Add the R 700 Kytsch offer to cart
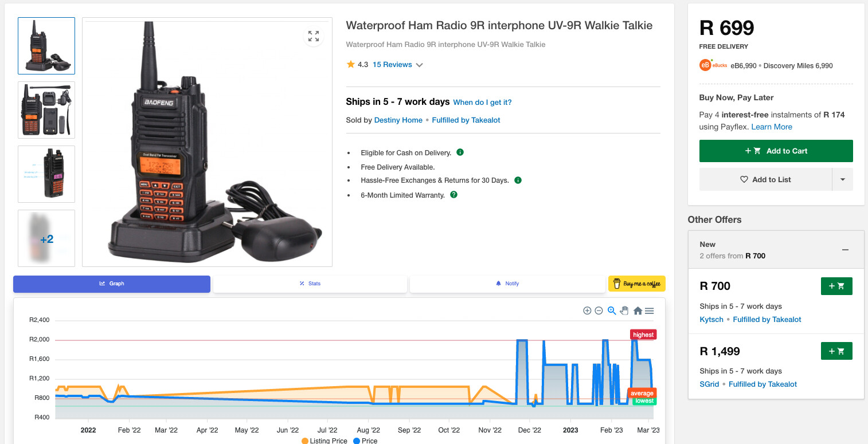This screenshot has height=444, width=868. [x=836, y=286]
